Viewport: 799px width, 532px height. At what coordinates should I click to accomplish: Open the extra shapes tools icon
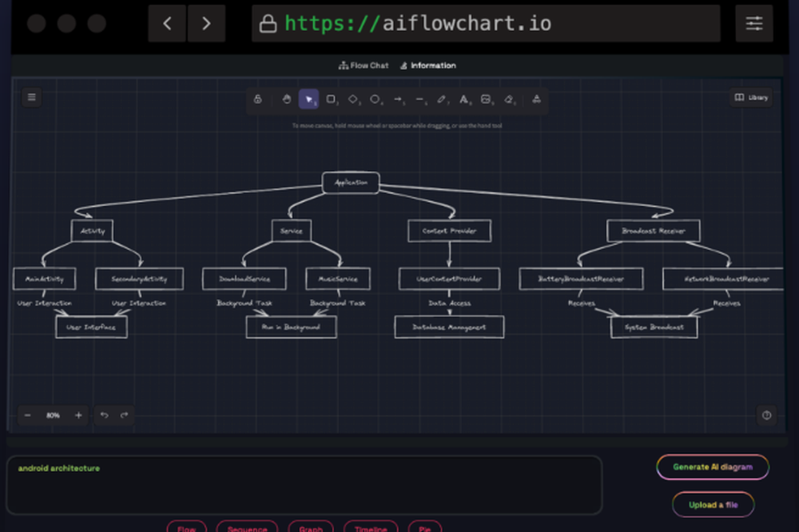(537, 99)
